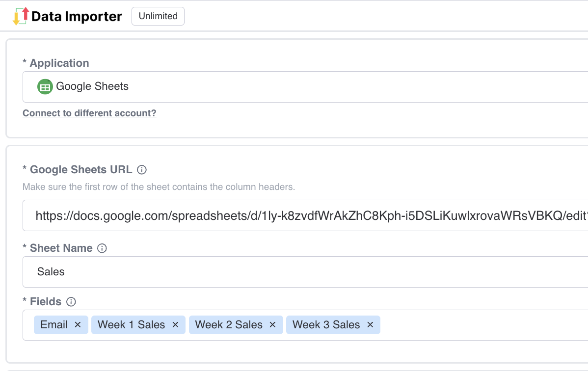Select the Data Importer title text

tap(77, 16)
